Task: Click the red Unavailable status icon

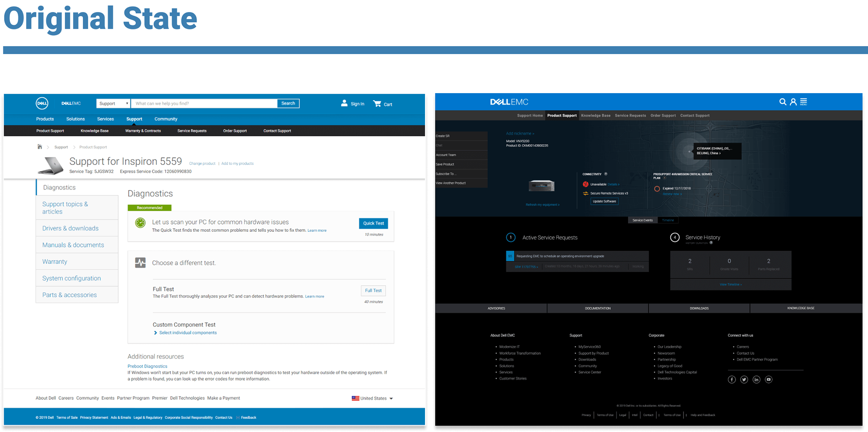Action: (x=585, y=184)
